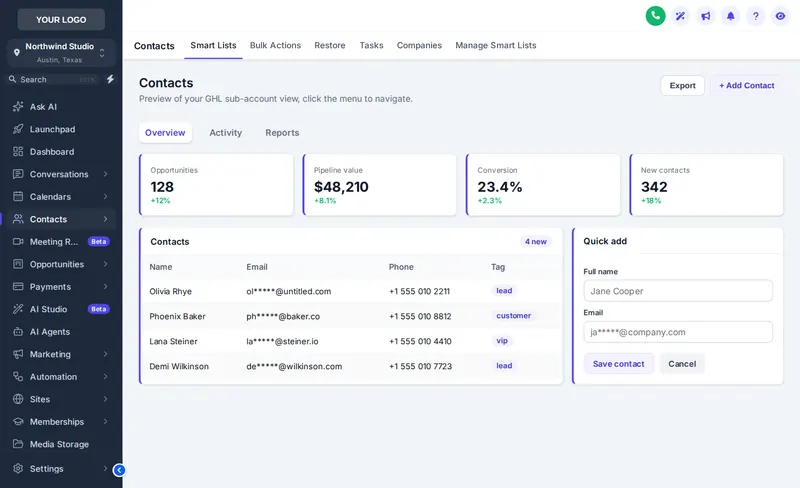Screen dimensions: 800x488
Task: Click Phoenix Baker's customer tag
Action: (513, 316)
